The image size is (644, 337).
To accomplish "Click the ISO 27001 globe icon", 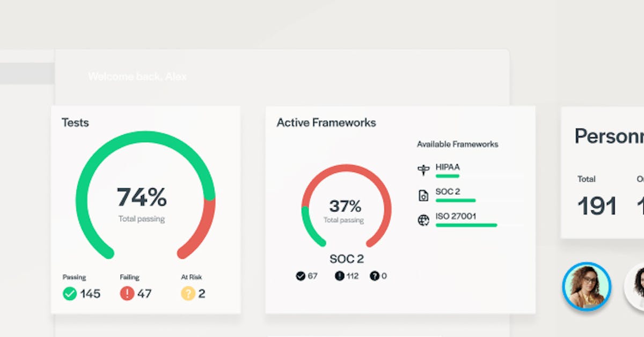I will pyautogui.click(x=423, y=219).
